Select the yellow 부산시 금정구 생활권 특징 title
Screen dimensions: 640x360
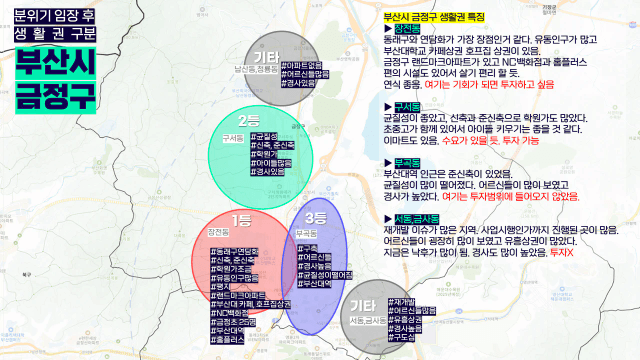coord(434,17)
